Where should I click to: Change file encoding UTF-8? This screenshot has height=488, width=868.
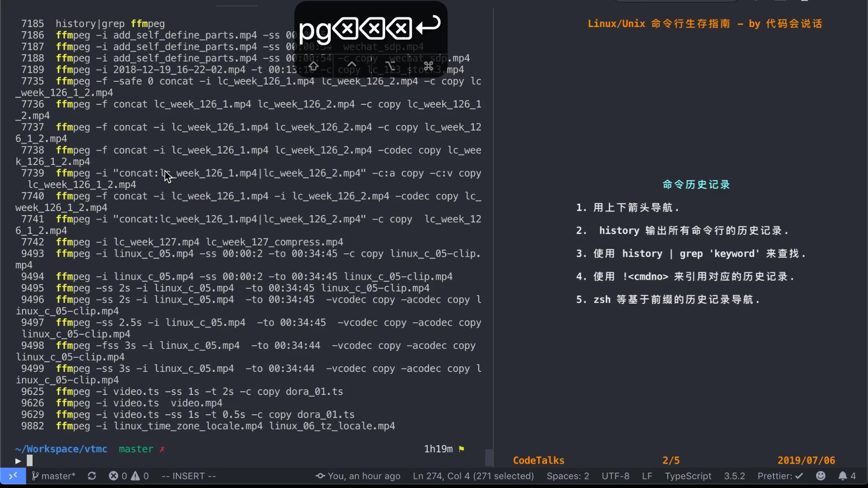tap(615, 476)
